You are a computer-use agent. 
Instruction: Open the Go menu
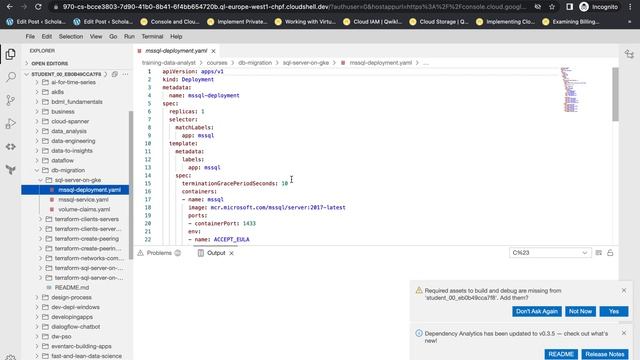[x=113, y=36]
